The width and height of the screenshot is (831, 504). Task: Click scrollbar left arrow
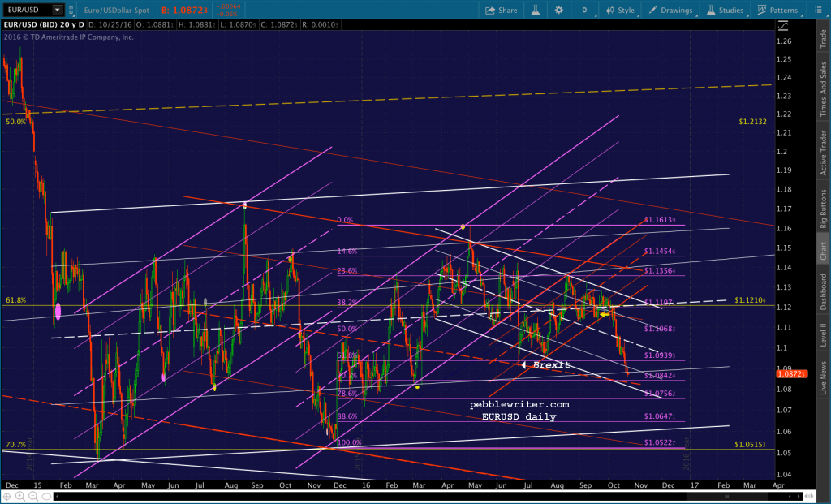[x=57, y=497]
